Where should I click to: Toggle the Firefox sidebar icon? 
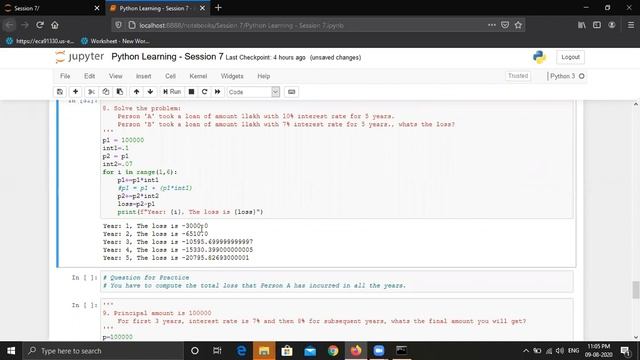(x=597, y=25)
